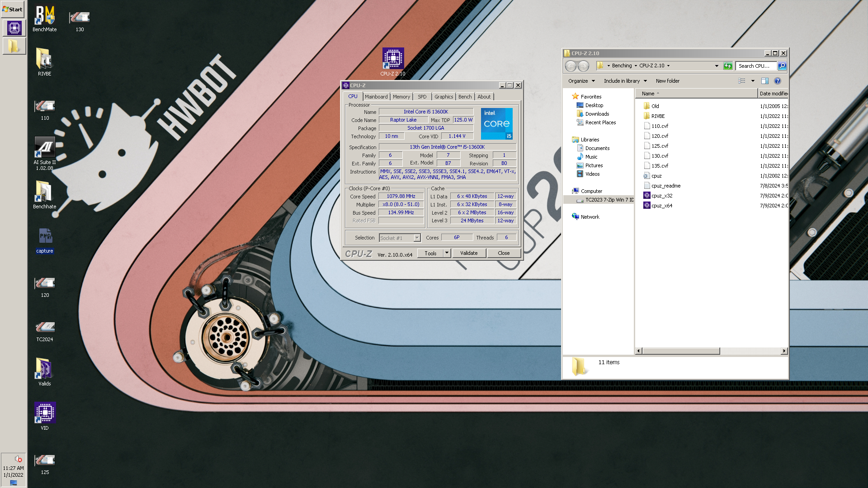Viewport: 868px width, 488px height.
Task: Click the Explorer search magnifier icon
Action: [x=782, y=66]
